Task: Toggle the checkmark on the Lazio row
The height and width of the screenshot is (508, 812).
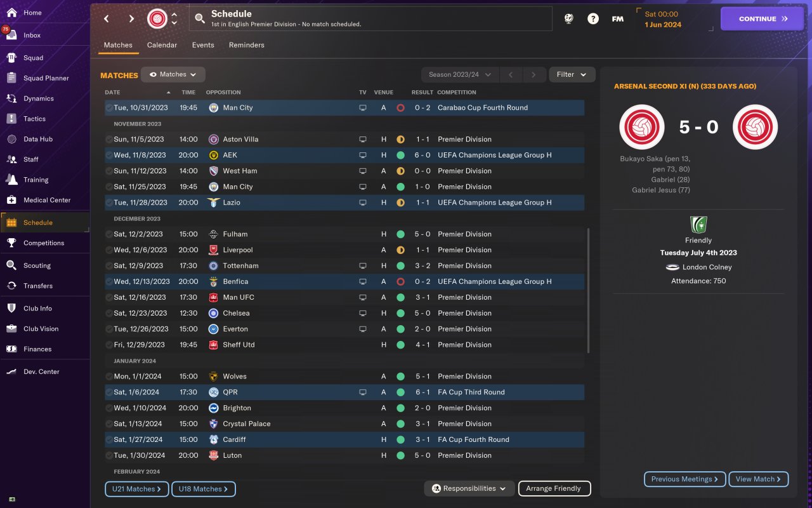Action: click(x=109, y=203)
